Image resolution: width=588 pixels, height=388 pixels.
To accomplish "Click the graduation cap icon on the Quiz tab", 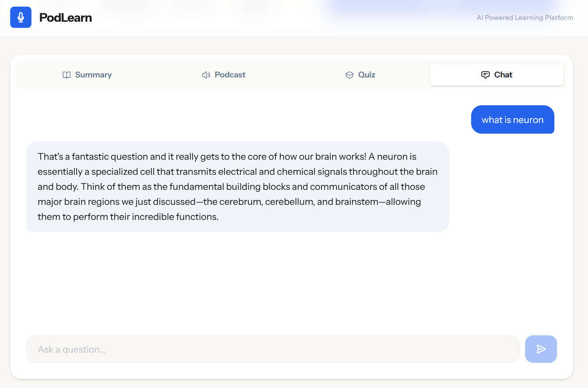I will pos(349,75).
